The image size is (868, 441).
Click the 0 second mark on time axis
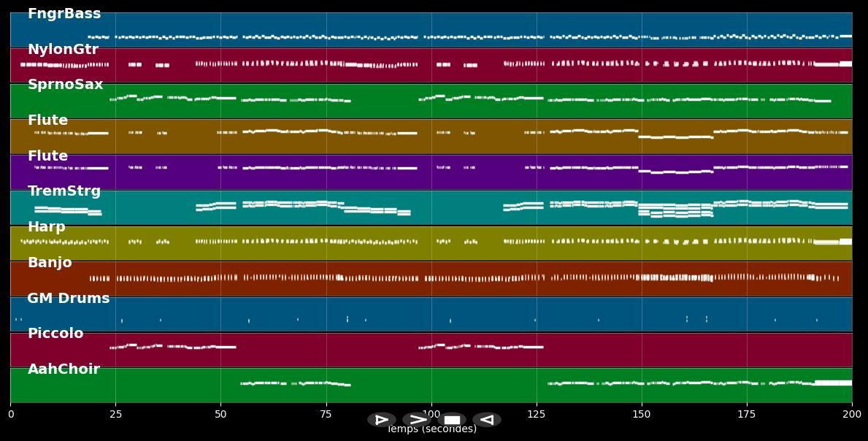pyautogui.click(x=10, y=415)
